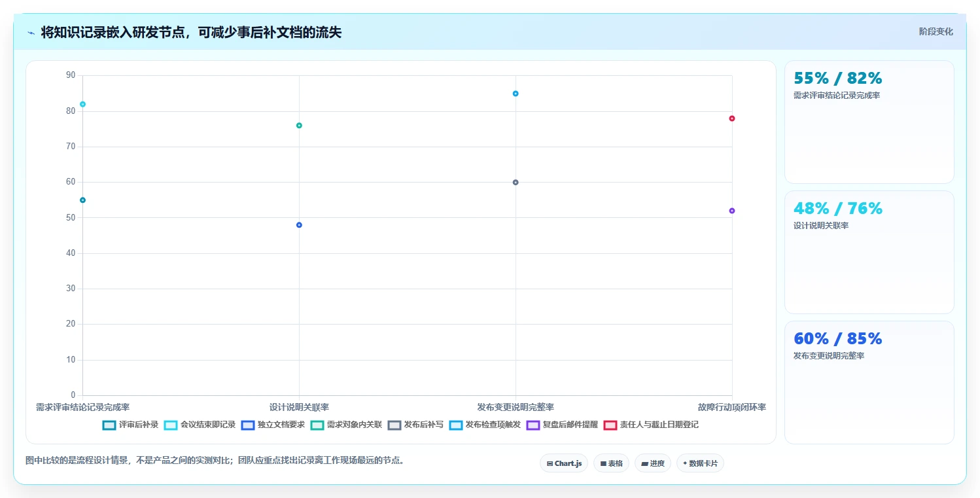Select the 表格 chip
This screenshot has width=980, height=498.
point(611,463)
